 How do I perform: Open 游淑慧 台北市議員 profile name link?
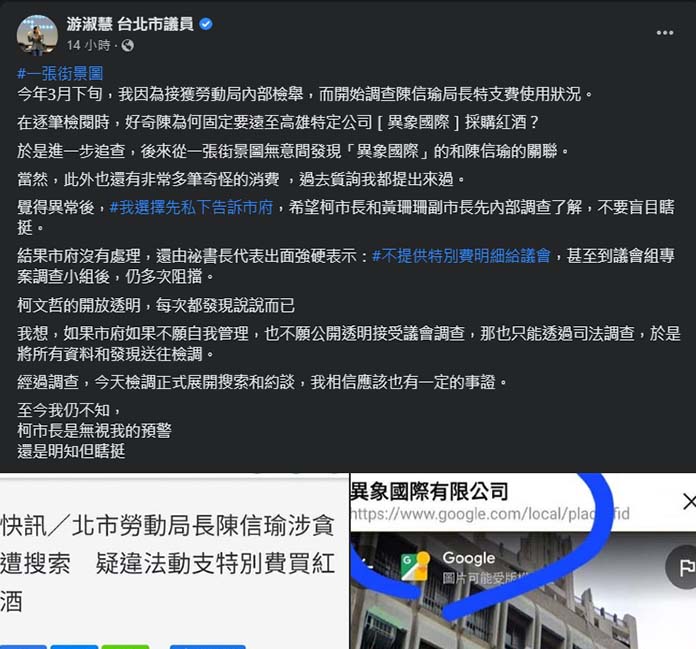coord(130,24)
